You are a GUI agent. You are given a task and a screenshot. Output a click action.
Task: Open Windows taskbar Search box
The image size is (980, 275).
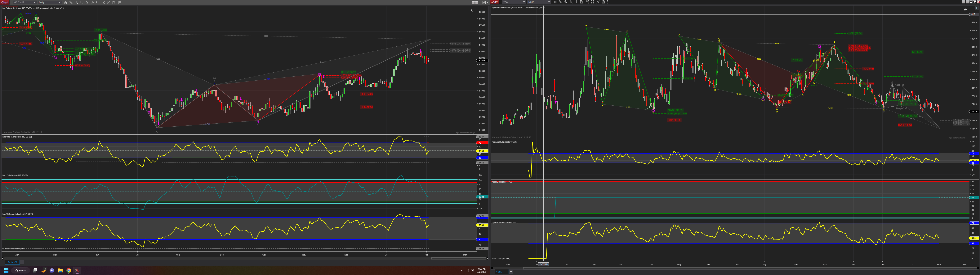click(21, 270)
